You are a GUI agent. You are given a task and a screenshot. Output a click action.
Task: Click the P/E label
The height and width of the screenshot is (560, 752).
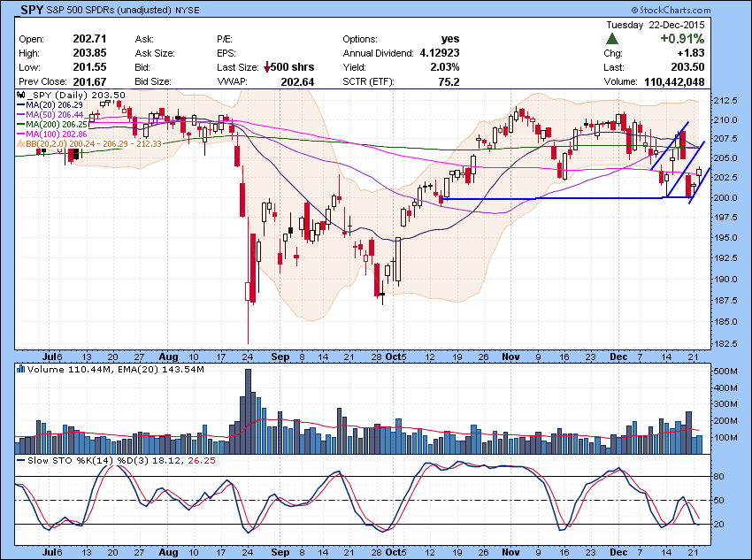click(225, 39)
